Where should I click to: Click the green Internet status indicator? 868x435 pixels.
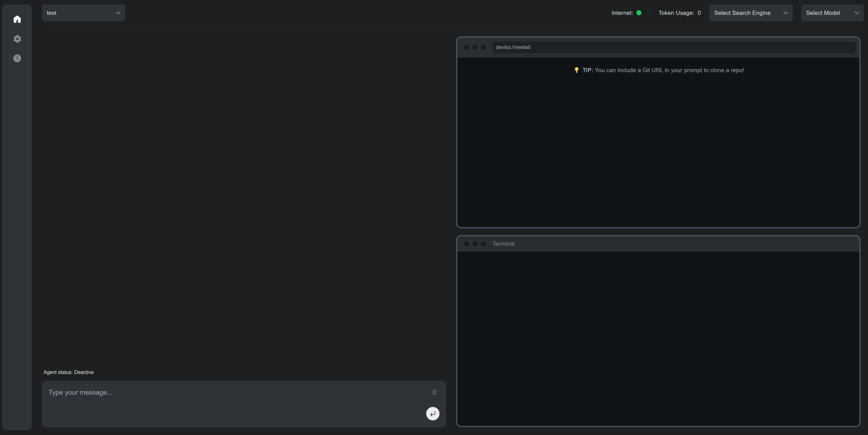[639, 13]
